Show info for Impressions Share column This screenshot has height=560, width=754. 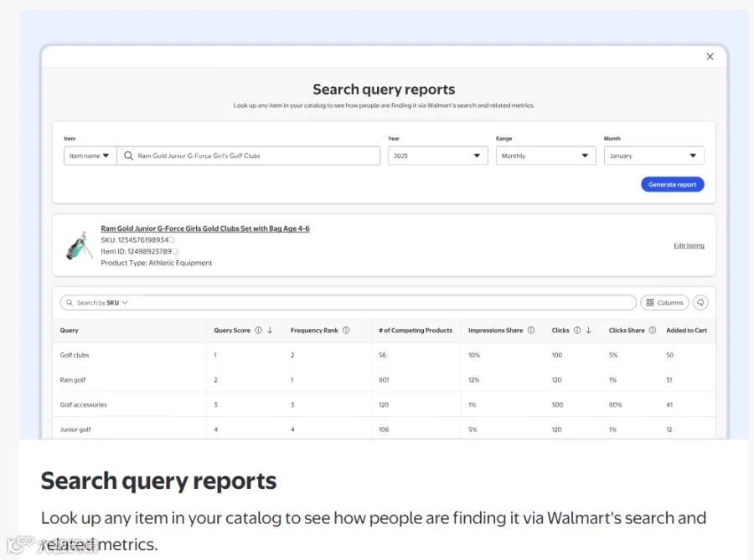531,331
